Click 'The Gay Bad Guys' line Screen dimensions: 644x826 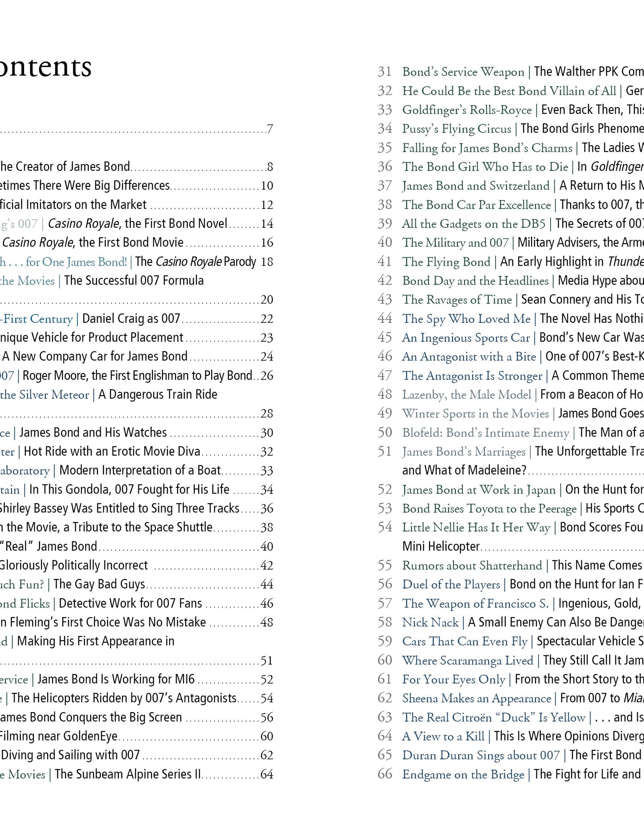point(99,584)
